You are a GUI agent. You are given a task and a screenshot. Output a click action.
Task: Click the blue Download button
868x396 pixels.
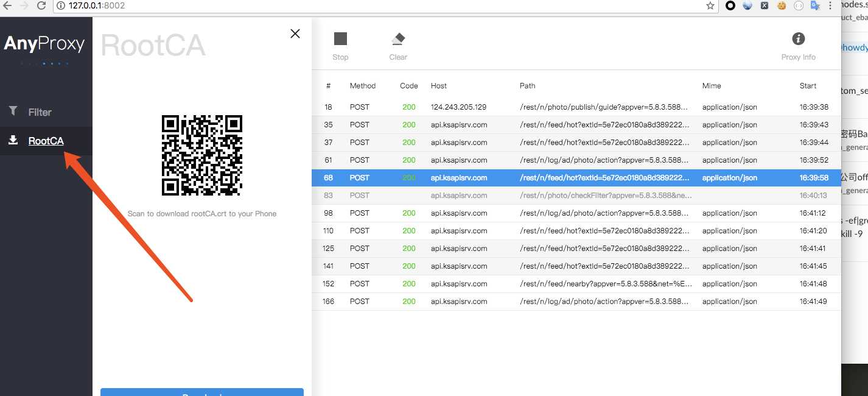(x=202, y=392)
